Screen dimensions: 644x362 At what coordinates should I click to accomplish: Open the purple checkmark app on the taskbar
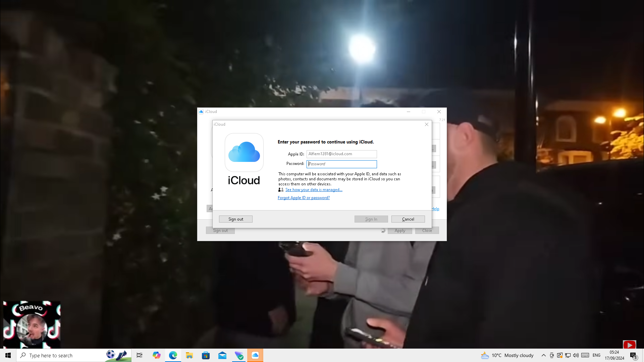point(239,355)
